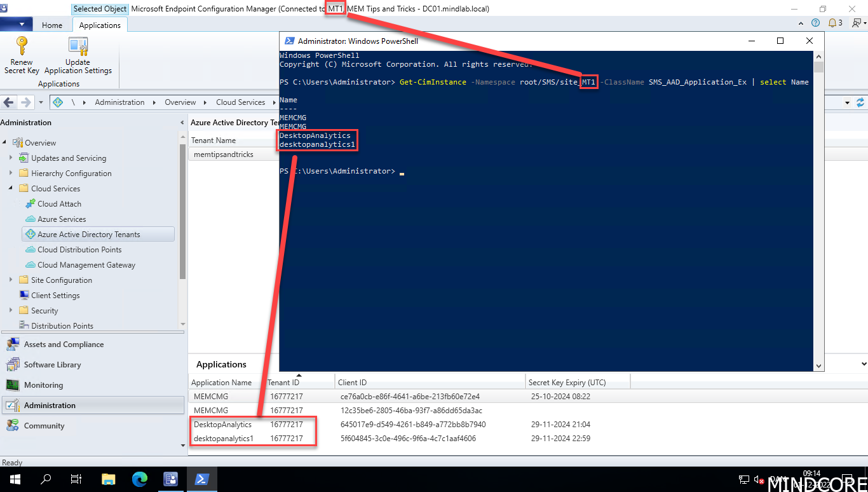Click the Hierarchy Configuration folder icon
The width and height of the screenshot is (868, 492).
coord(24,174)
